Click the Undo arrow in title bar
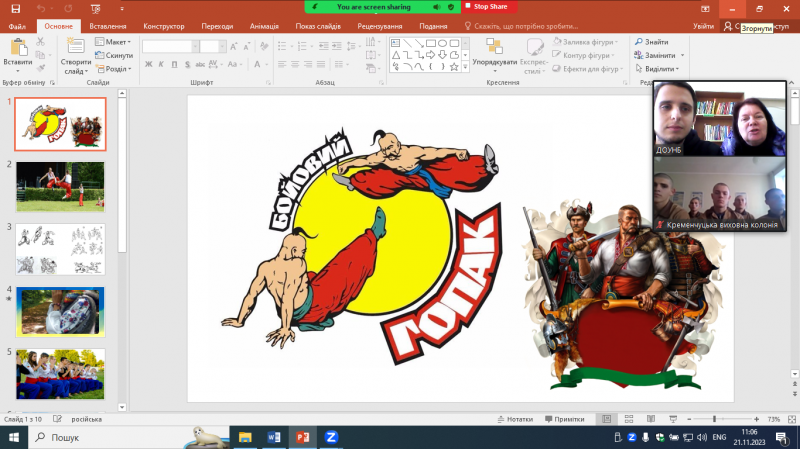 [x=41, y=9]
